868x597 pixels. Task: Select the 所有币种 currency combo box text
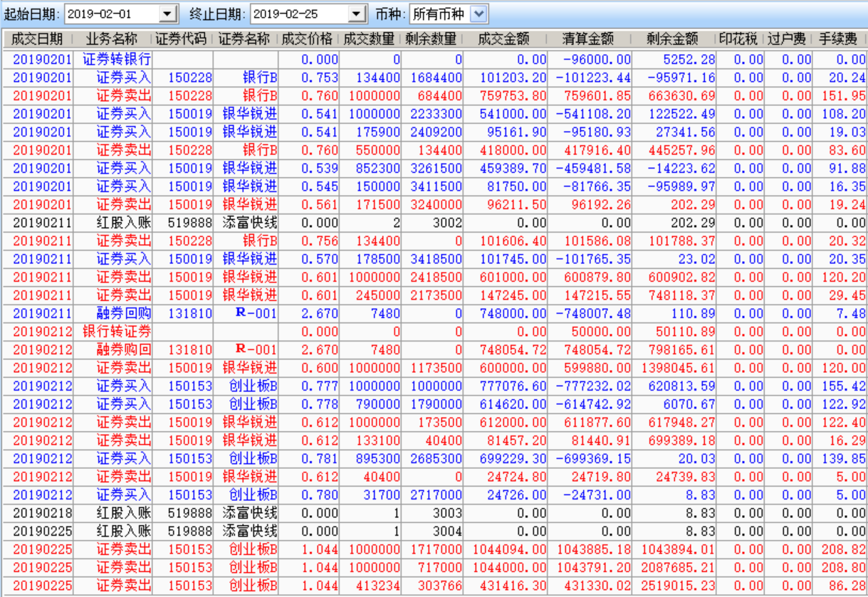440,13
